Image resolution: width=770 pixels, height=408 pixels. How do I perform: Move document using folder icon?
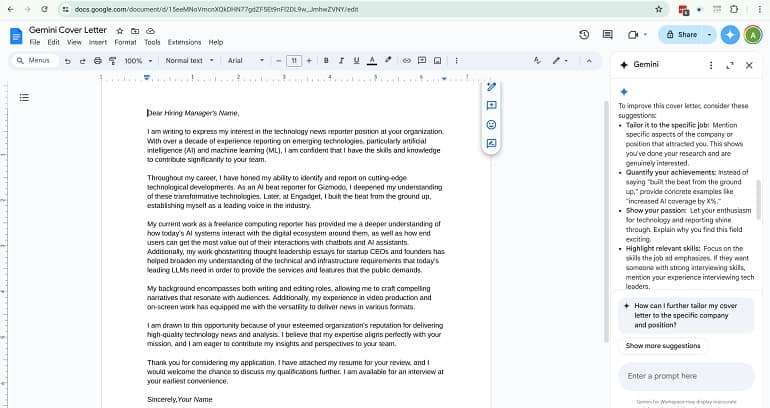pos(135,31)
